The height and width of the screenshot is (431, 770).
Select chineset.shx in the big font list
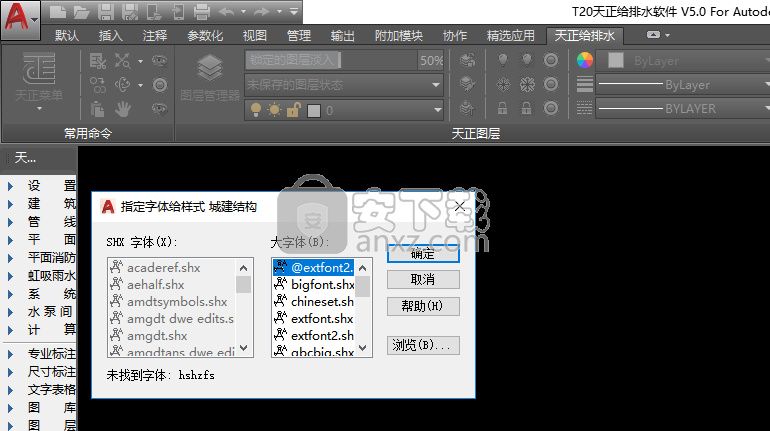click(313, 301)
